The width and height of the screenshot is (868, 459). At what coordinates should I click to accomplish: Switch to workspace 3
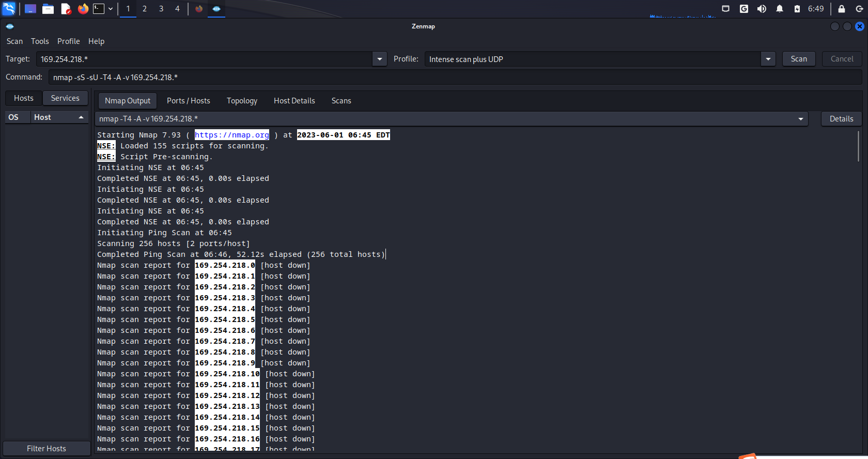click(161, 9)
